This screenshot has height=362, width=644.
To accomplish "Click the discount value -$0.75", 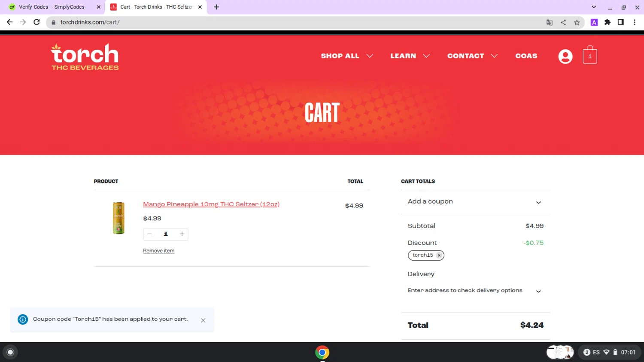I will point(533,243).
